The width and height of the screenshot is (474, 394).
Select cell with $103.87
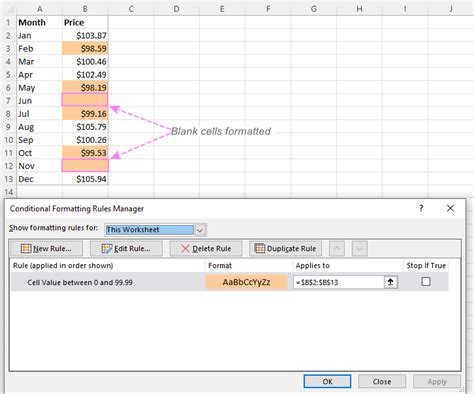(85, 35)
